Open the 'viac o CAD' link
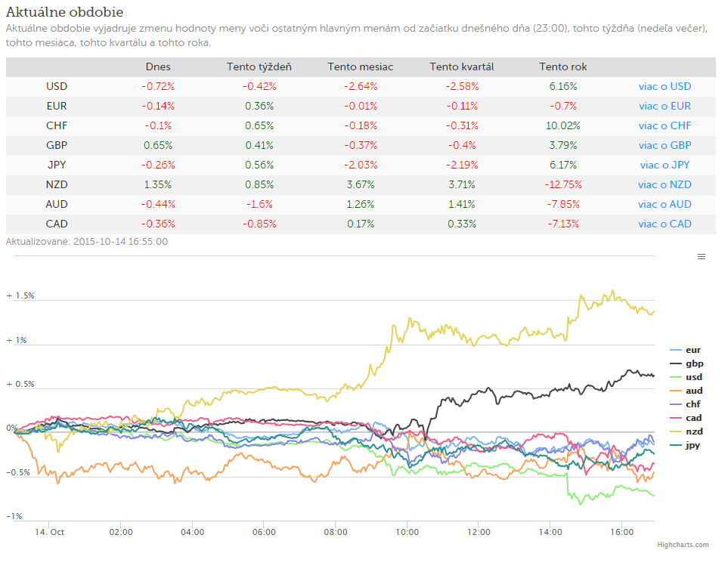 coord(664,224)
